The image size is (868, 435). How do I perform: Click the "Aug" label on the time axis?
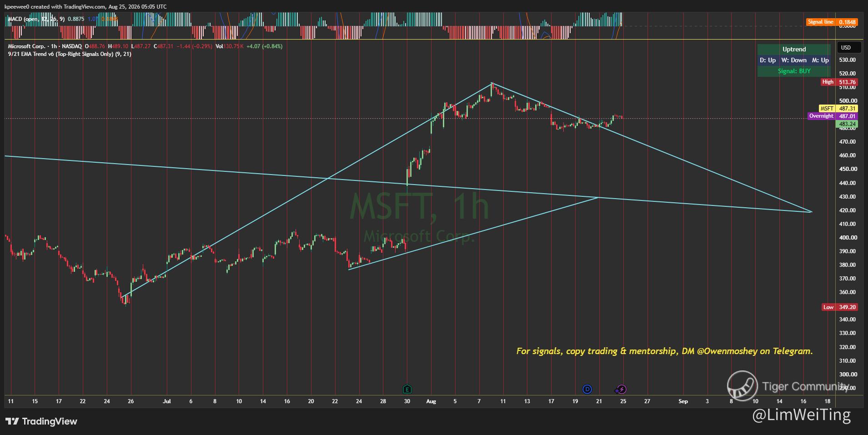(x=431, y=401)
